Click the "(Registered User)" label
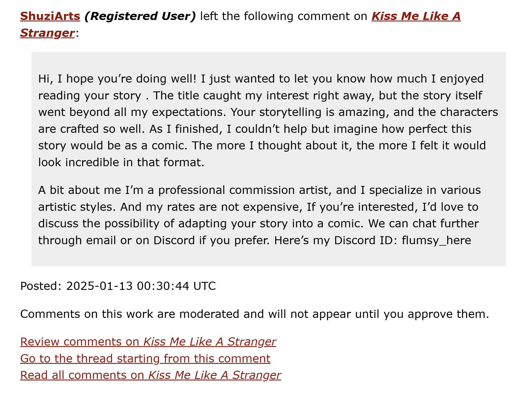The width and height of the screenshot is (532, 401). click(140, 16)
